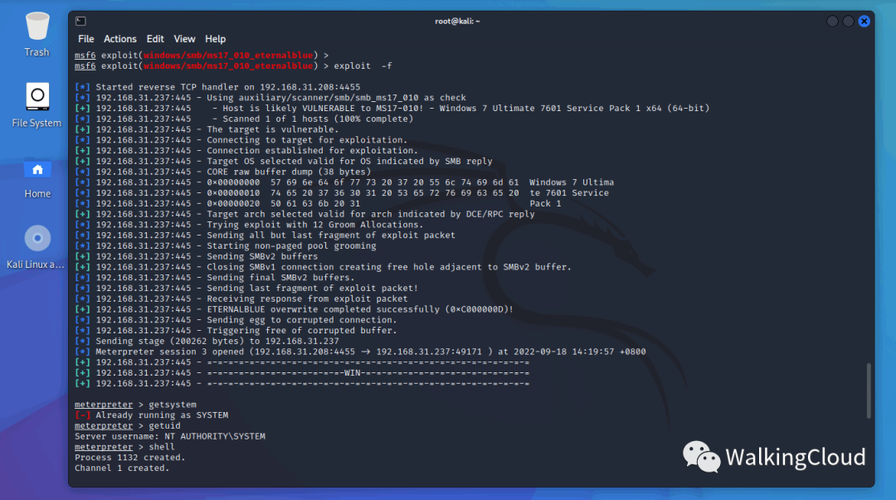Screen dimensions: 896x500
Task: Click the terminal icon in title bar
Action: [81, 21]
